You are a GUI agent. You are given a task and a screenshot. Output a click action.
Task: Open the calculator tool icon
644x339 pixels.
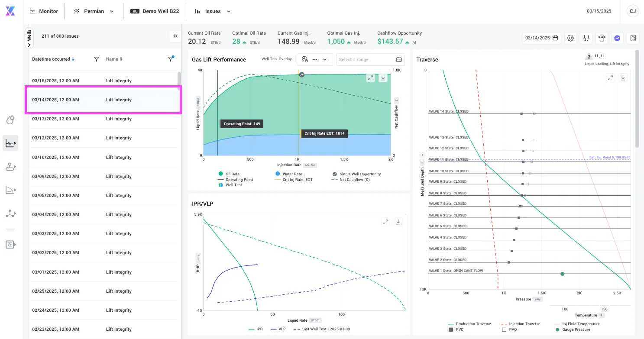[633, 38]
